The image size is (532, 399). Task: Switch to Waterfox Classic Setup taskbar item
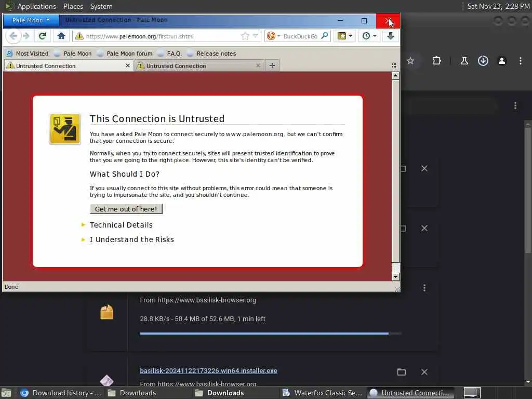tap(322, 393)
